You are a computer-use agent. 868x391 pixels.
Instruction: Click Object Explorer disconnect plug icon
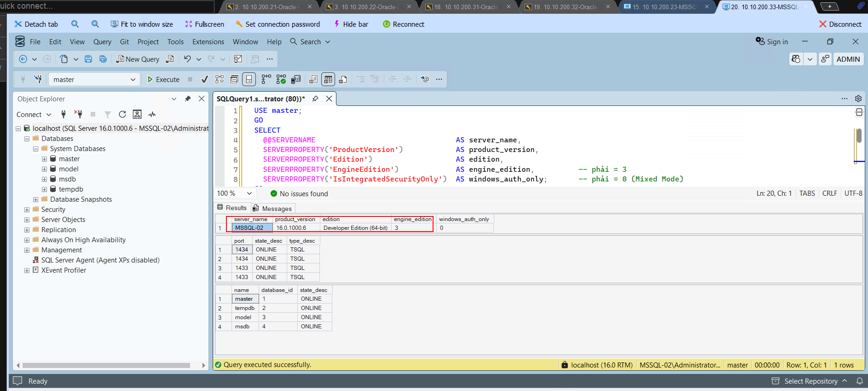click(x=79, y=114)
